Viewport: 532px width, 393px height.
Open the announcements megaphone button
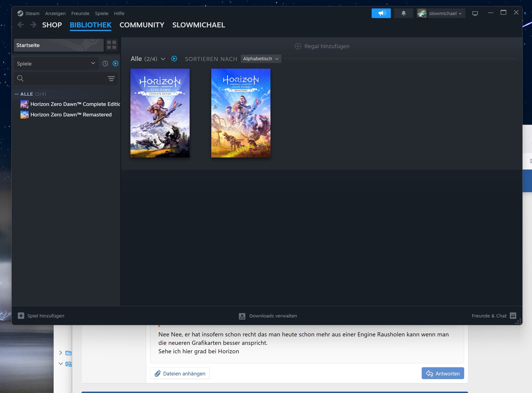click(x=381, y=13)
